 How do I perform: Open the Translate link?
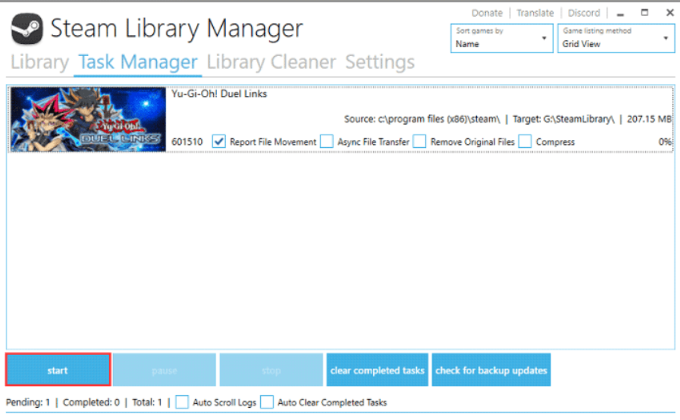[x=535, y=13]
